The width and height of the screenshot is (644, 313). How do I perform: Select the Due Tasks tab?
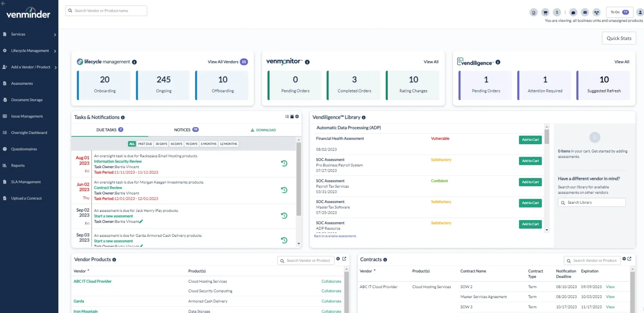(110, 130)
